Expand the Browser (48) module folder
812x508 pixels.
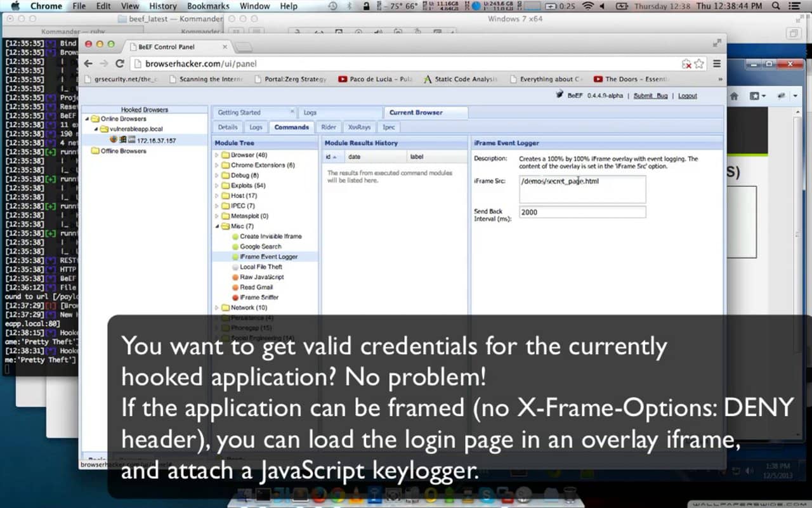click(x=217, y=155)
